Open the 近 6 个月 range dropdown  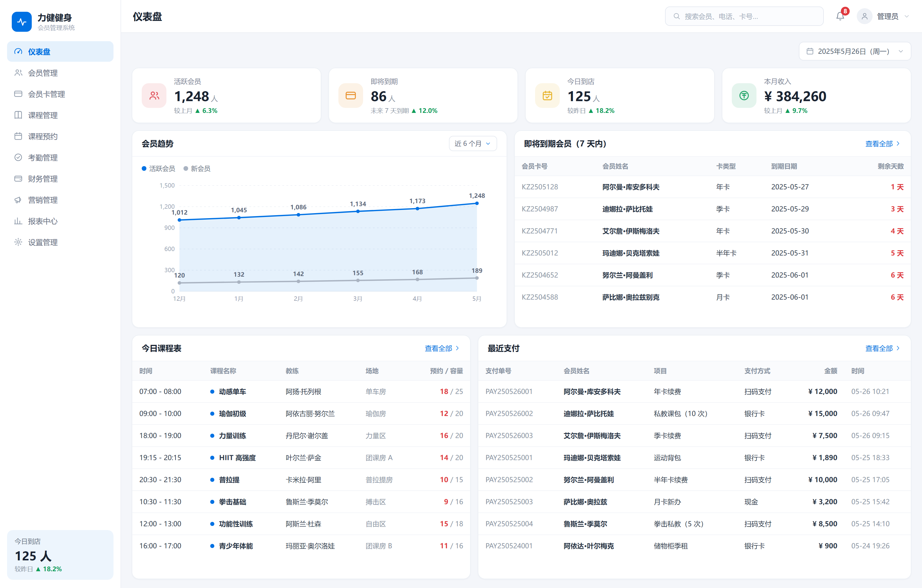472,143
